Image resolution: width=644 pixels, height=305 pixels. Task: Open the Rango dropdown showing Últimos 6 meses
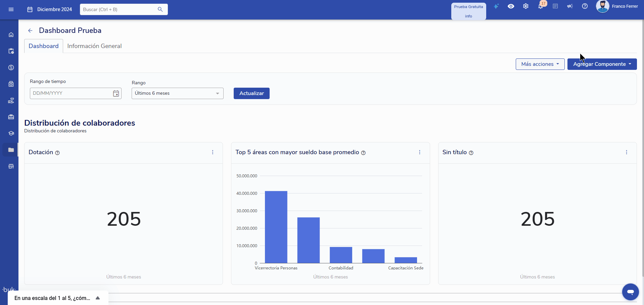click(x=177, y=93)
